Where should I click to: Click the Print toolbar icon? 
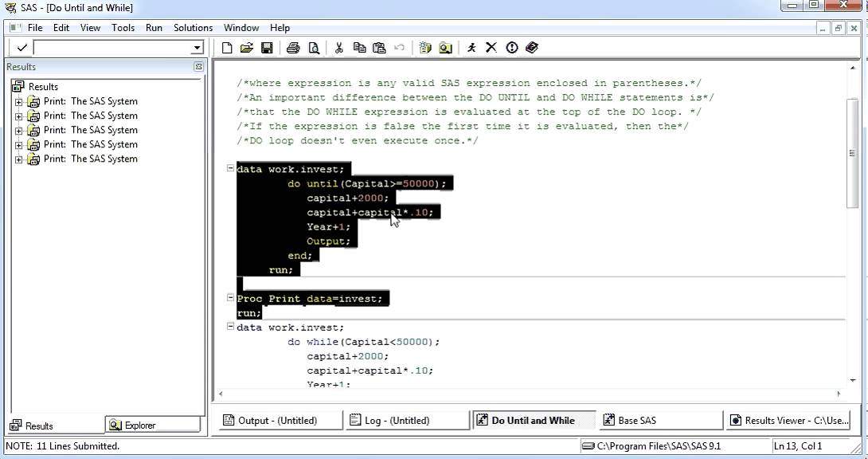coord(293,48)
